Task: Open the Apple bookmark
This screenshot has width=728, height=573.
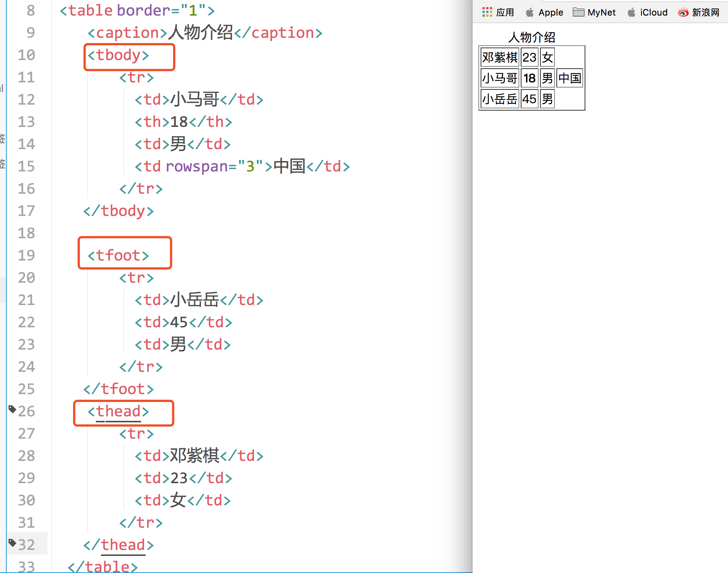Action: (545, 13)
